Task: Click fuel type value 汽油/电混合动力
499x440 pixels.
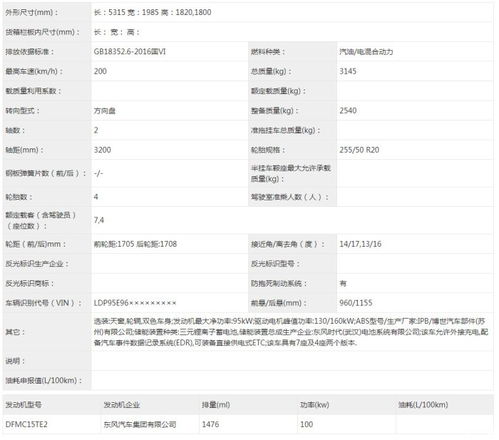Action: 366,52
